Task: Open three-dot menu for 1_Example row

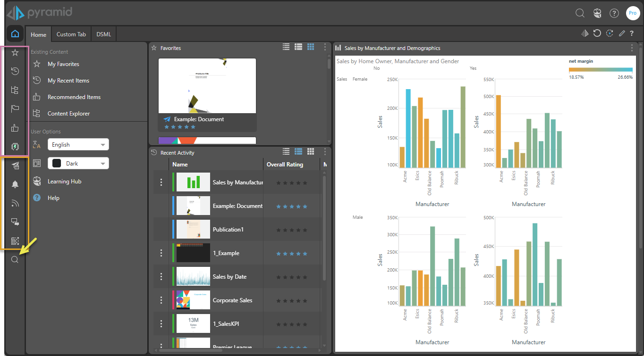Action: [x=161, y=253]
